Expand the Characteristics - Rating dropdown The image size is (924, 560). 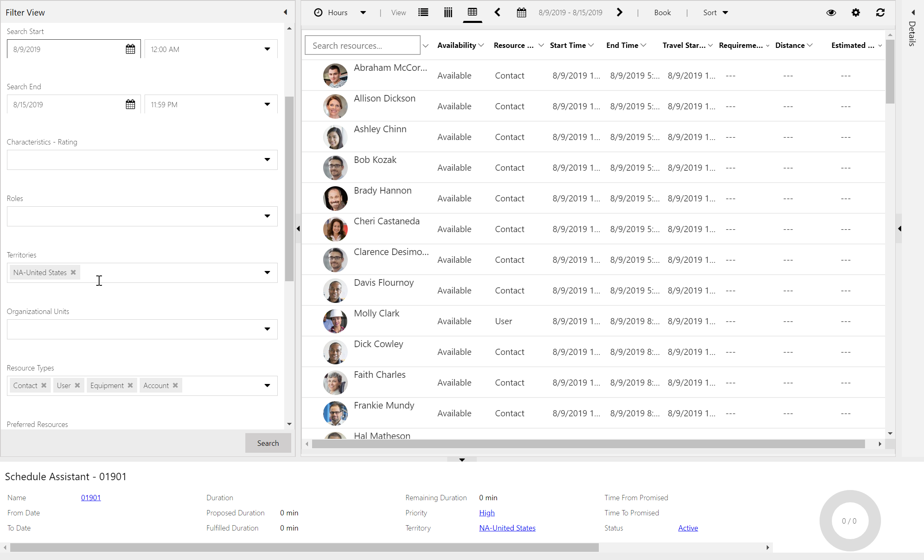[x=267, y=159]
